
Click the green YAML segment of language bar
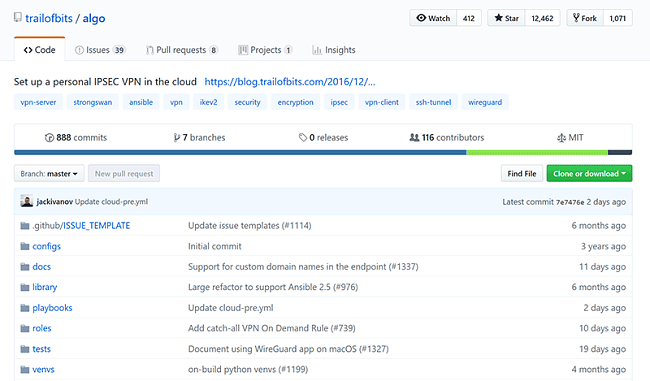pyautogui.click(x=537, y=153)
